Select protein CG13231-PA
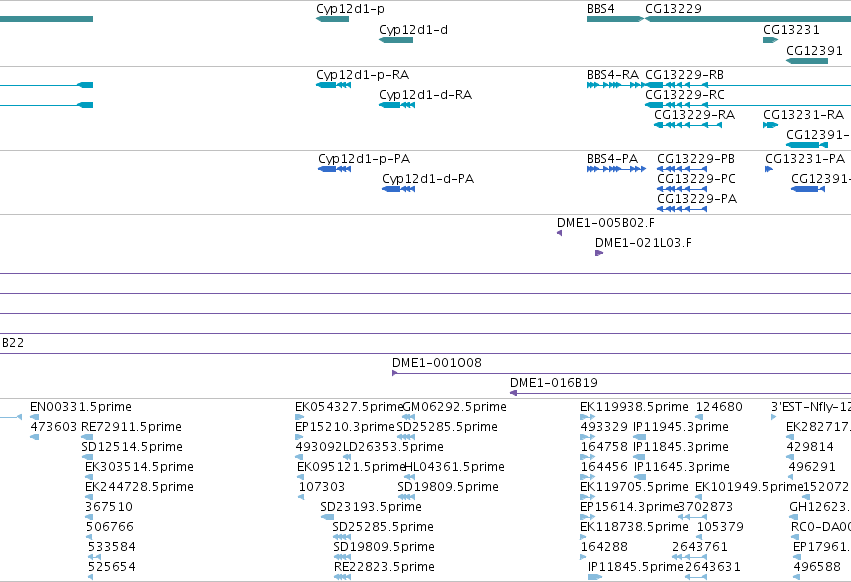Screen dimensions: 851x582 769,169
